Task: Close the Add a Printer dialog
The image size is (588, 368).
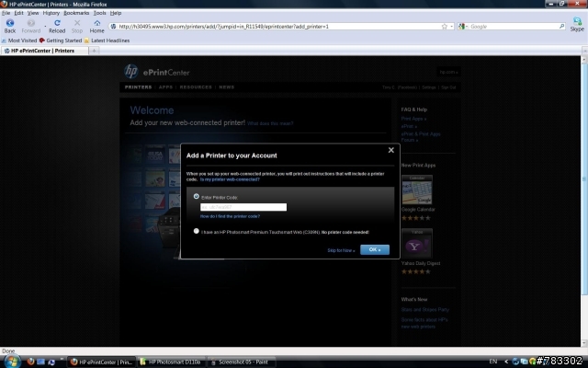Action: (x=391, y=150)
